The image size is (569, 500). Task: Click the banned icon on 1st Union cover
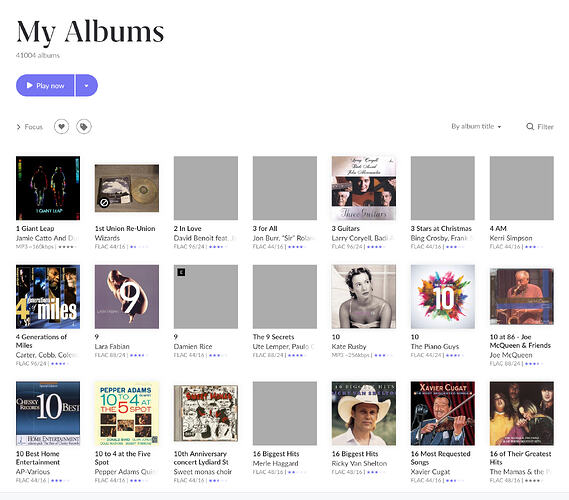tap(104, 202)
